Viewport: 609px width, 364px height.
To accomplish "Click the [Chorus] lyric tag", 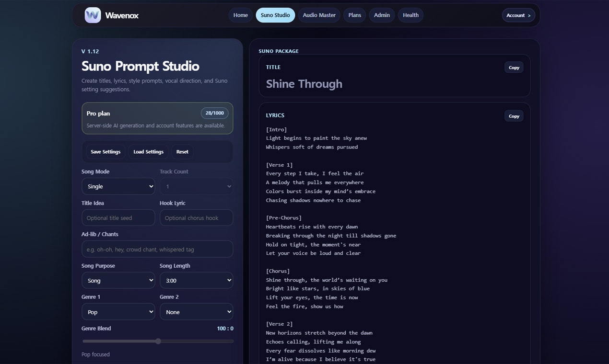I will 278,271.
